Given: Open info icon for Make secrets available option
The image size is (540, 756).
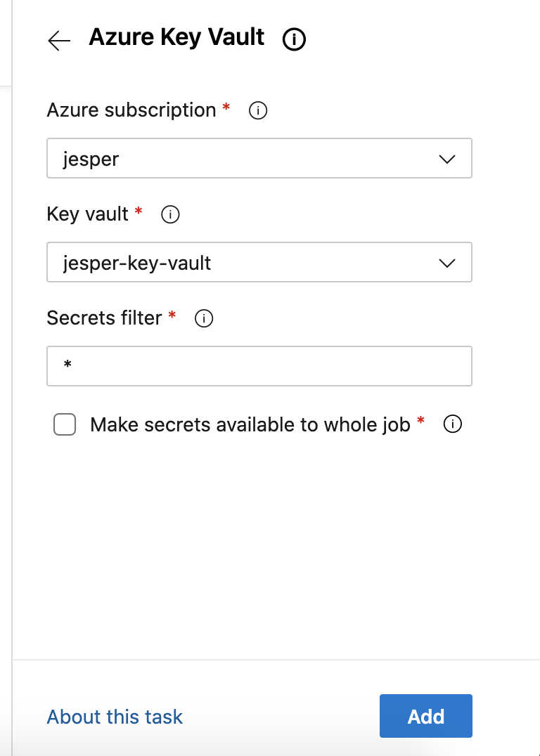Looking at the screenshot, I should [x=454, y=424].
